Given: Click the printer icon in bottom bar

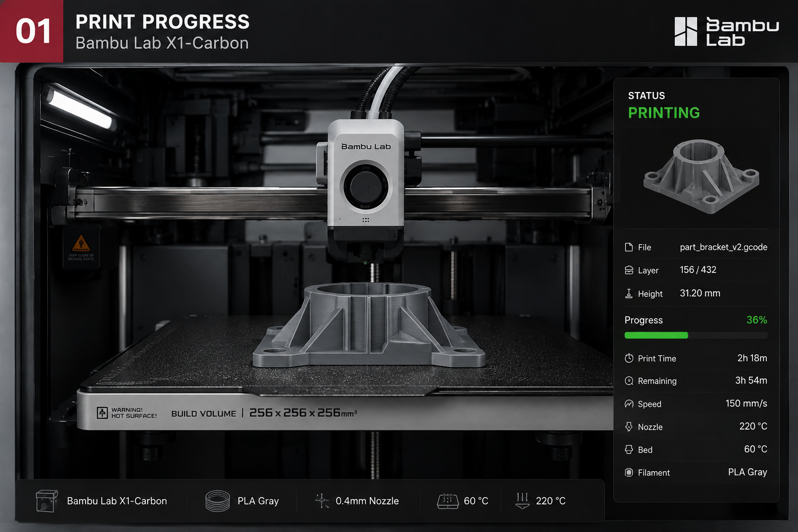Looking at the screenshot, I should (x=46, y=501).
